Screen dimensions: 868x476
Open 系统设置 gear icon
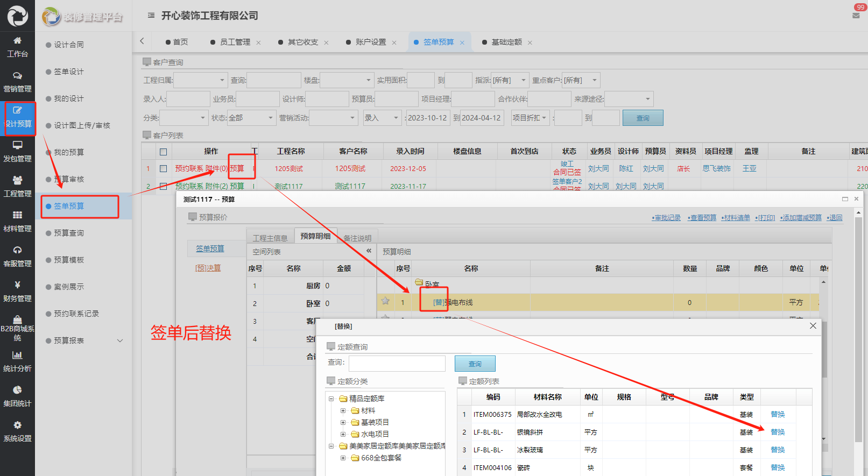pyautogui.click(x=17, y=425)
